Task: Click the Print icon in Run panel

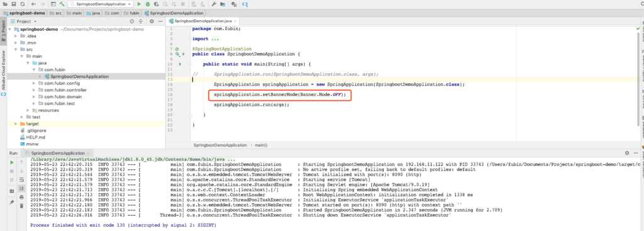Action: [21, 197]
